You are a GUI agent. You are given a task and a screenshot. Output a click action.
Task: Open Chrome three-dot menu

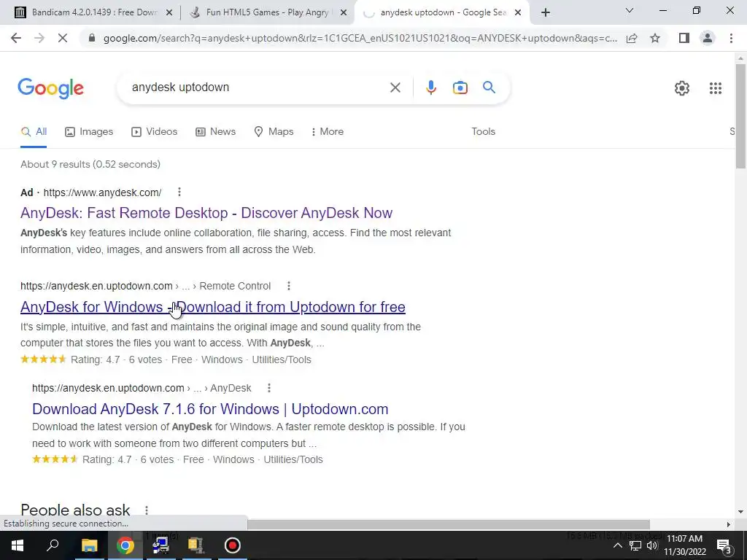coord(731,38)
